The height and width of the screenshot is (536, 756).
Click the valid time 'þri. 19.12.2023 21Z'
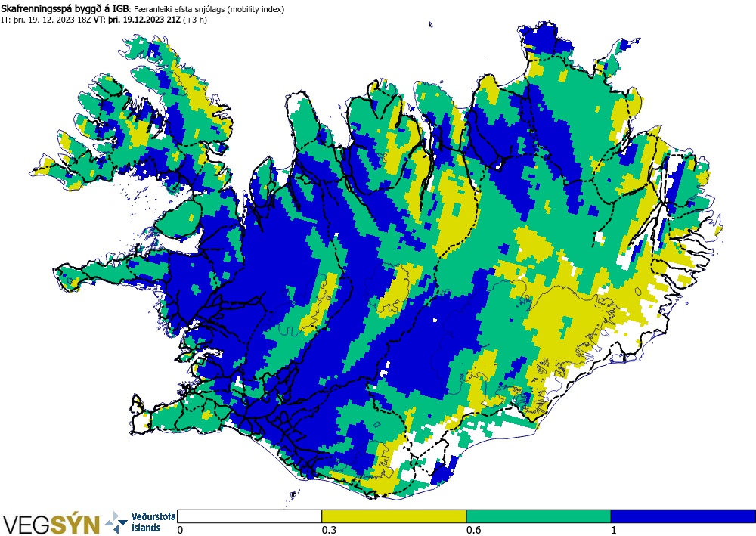pos(144,20)
